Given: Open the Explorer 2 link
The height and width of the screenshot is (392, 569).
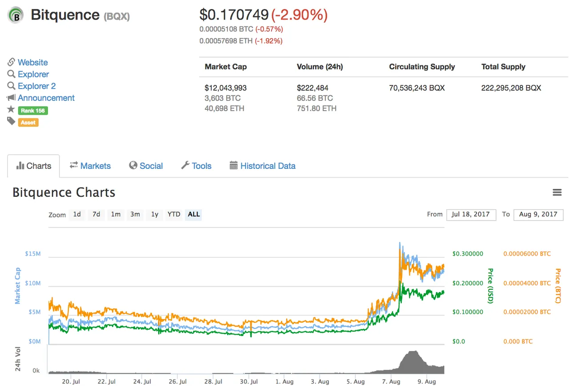Looking at the screenshot, I should click(37, 86).
